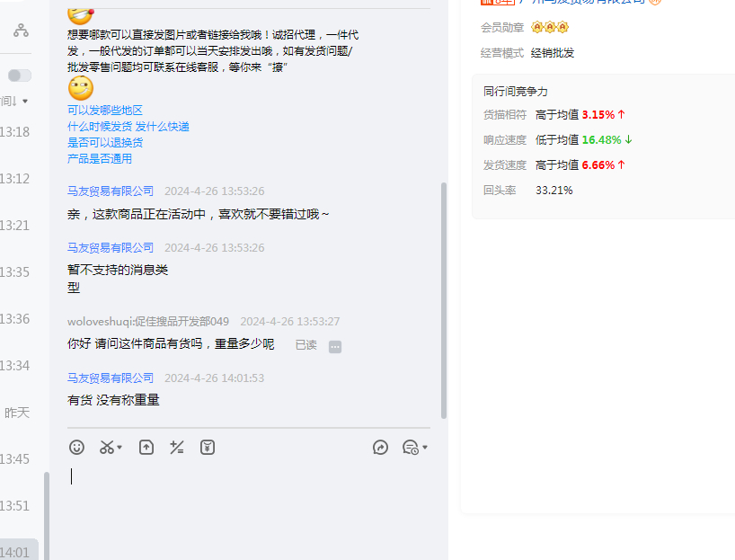Click the more options icon beside 已读
Image resolution: width=735 pixels, height=560 pixels.
[x=335, y=346]
